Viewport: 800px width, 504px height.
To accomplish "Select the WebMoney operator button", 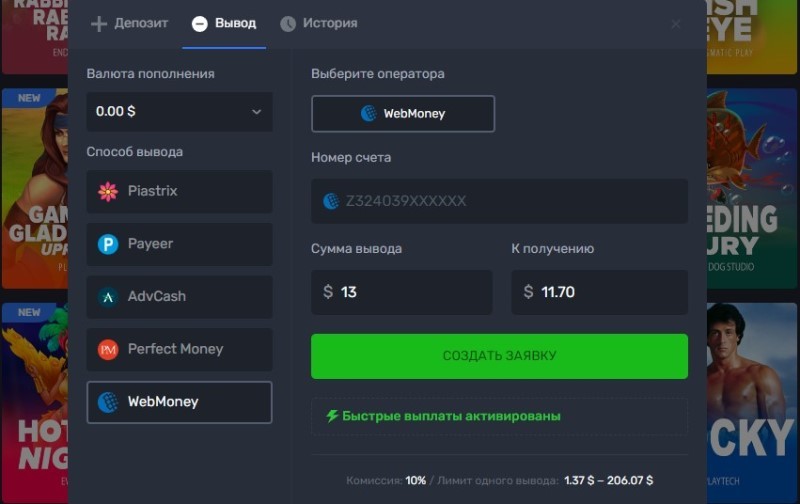I will click(x=403, y=114).
